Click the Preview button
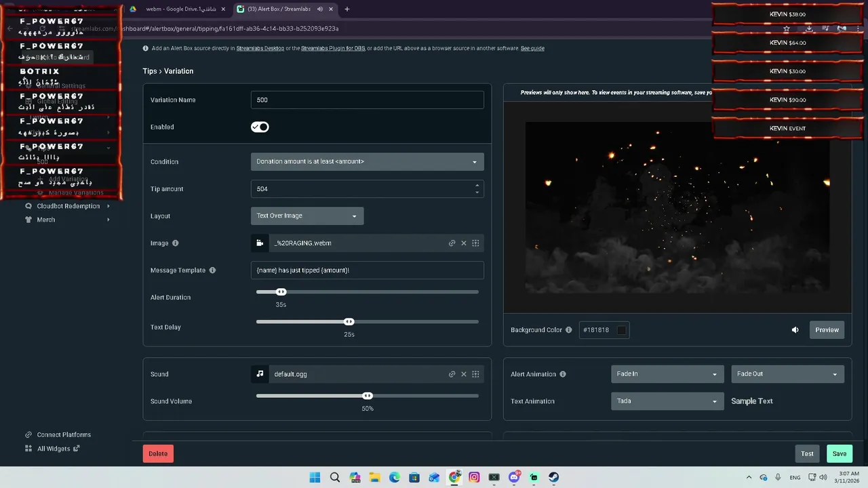Viewport: 868px width, 488px height. click(x=827, y=330)
